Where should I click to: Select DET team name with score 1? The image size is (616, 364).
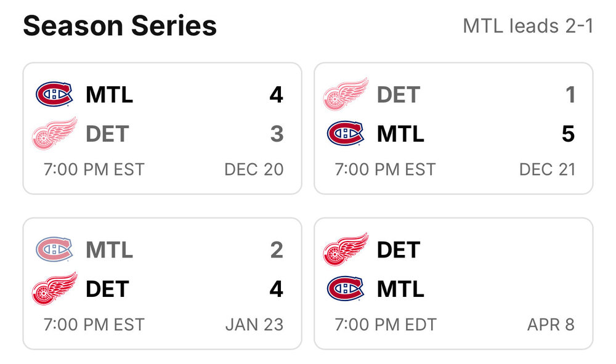click(399, 95)
